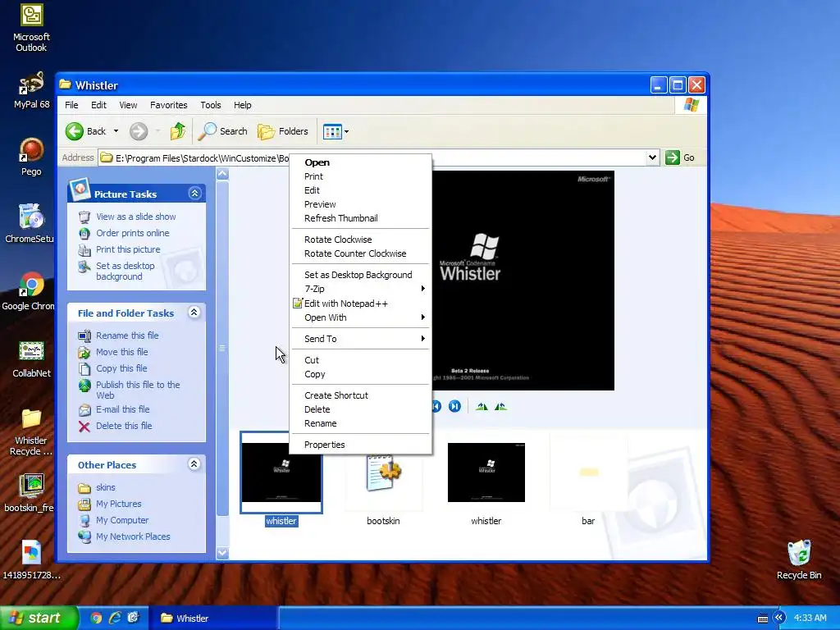The height and width of the screenshot is (630, 840).
Task: Click the Back arrow icon in toolbar
Action: [x=75, y=131]
